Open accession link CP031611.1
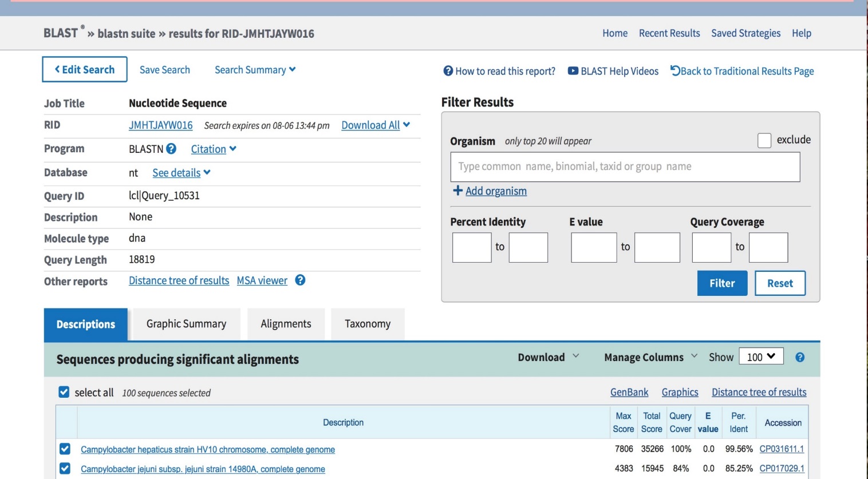 point(782,449)
